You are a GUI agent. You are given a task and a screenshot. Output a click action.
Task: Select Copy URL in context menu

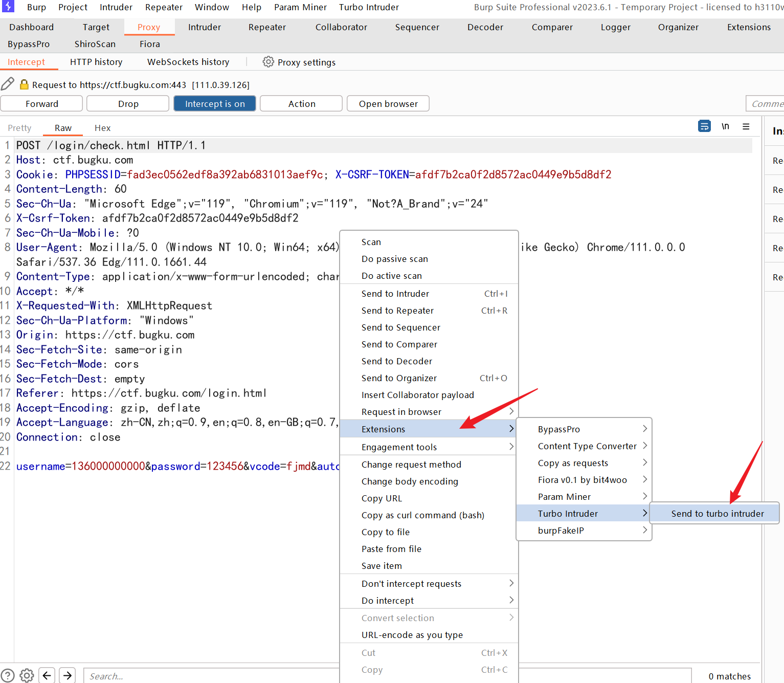429,498
